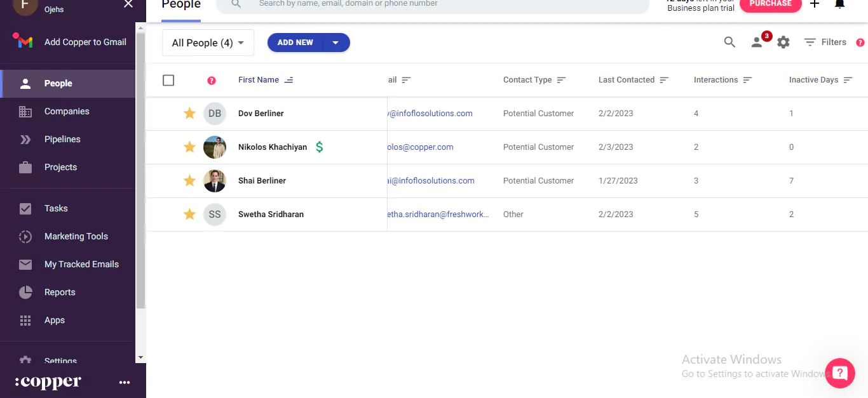The height and width of the screenshot is (398, 868).
Task: Open the Filters panel
Action: click(x=825, y=42)
